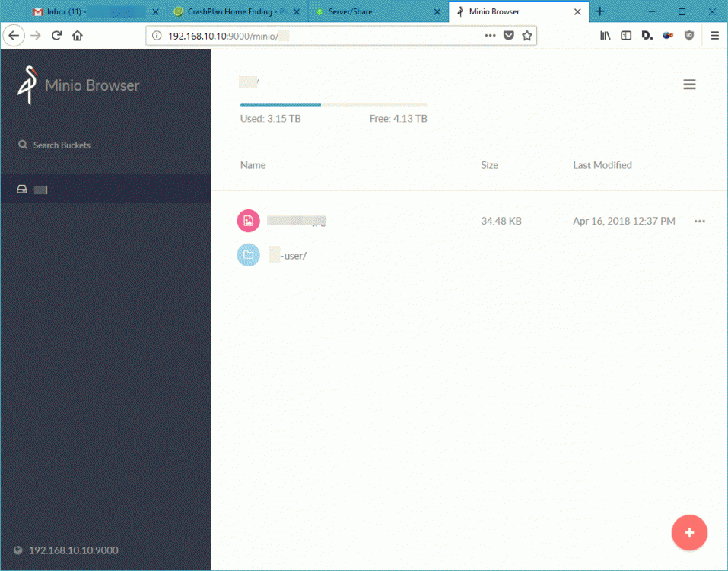Bookmark this page with the star
The image size is (728, 571).
coord(527,36)
